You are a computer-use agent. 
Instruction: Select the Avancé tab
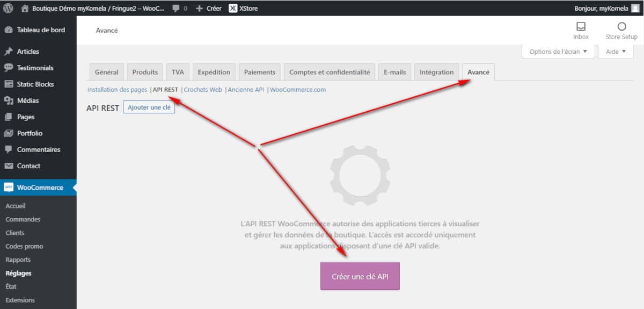click(x=478, y=72)
